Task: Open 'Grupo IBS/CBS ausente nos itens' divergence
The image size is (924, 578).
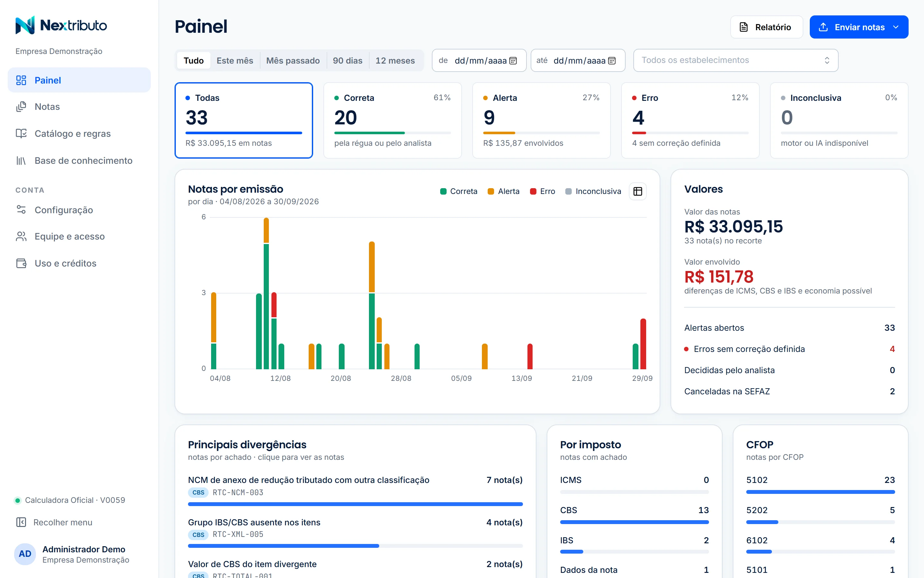Action: click(355, 532)
